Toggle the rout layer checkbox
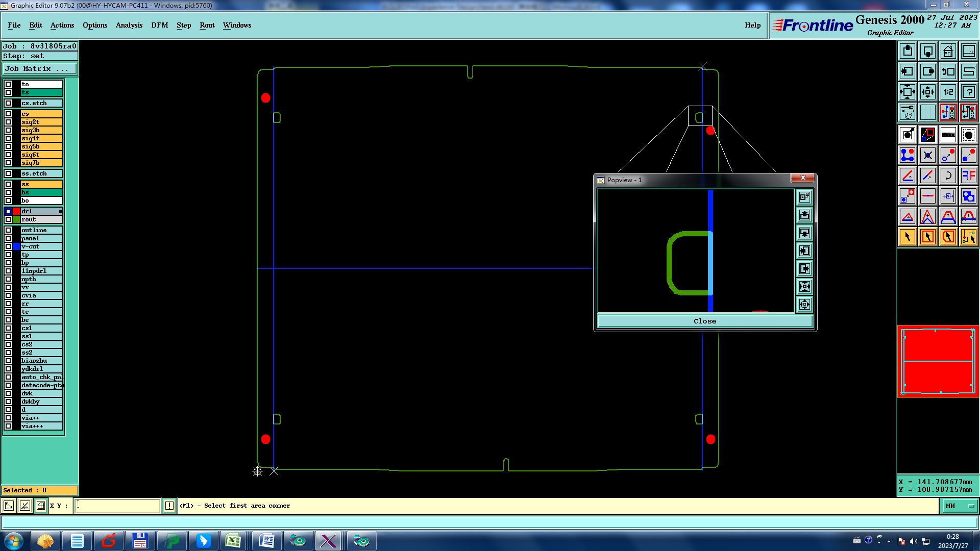 point(8,219)
